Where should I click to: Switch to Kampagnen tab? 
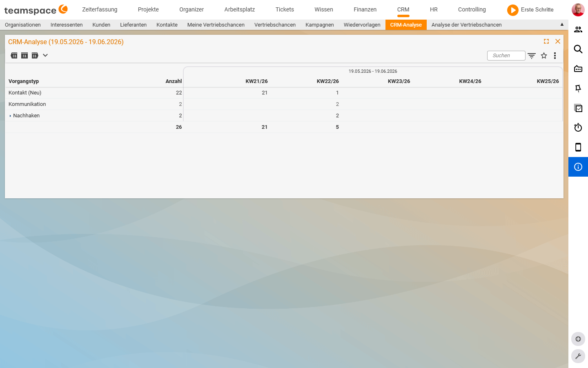tap(320, 25)
